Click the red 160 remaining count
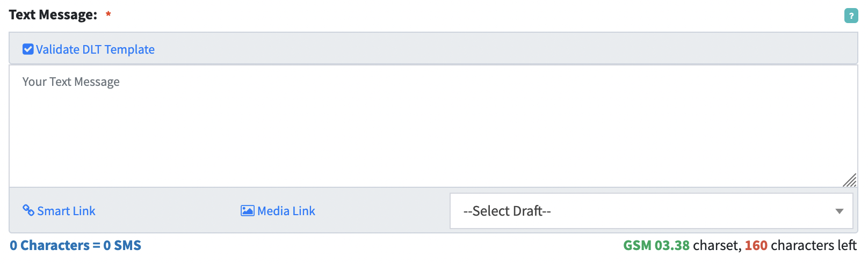 click(x=756, y=245)
